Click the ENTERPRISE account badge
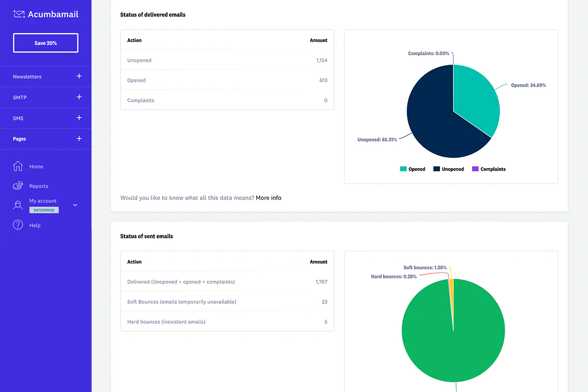 44,210
